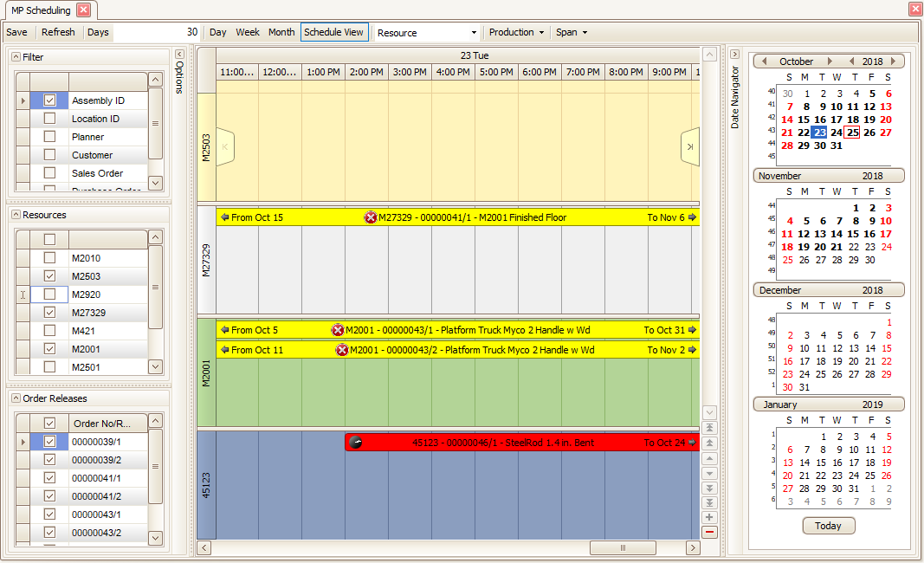This screenshot has width=924, height=563.
Task: Click the timeline scroll right arrow
Action: click(x=693, y=547)
